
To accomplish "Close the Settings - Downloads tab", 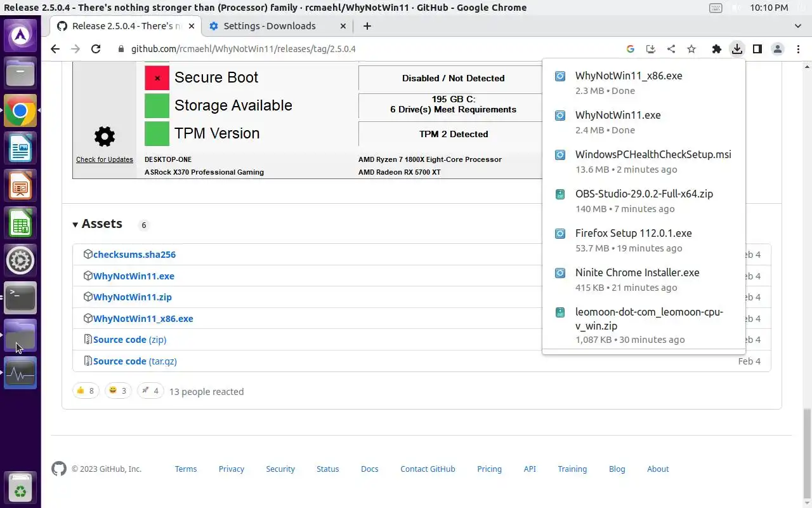I will pos(343,26).
